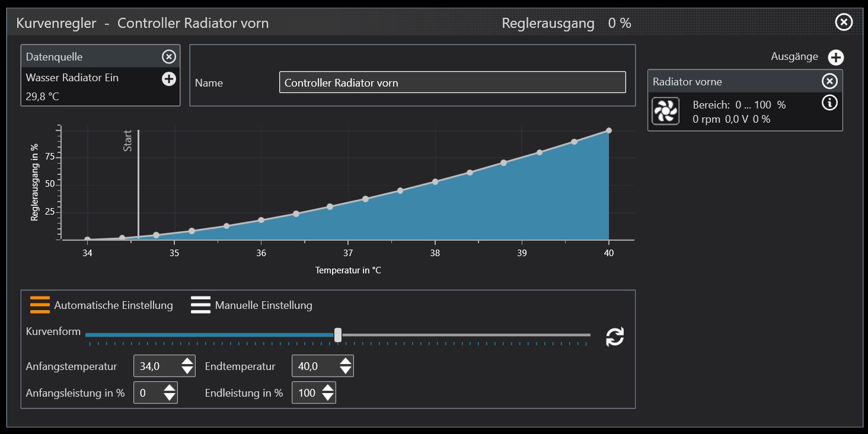Remove the Radiator vorne output
868x434 pixels.
(x=829, y=81)
